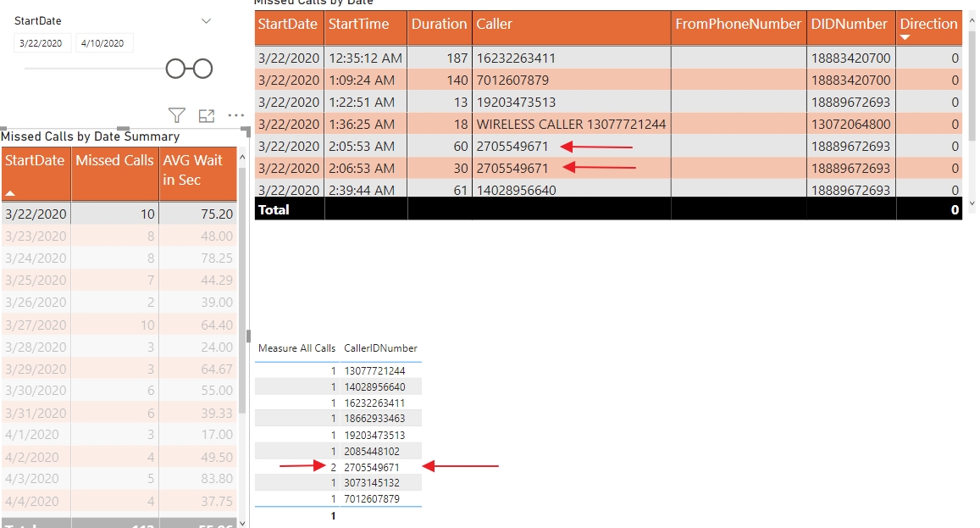This screenshot has width=980, height=528.
Task: Select the 3/24/2020 summary row
Action: coord(119,258)
